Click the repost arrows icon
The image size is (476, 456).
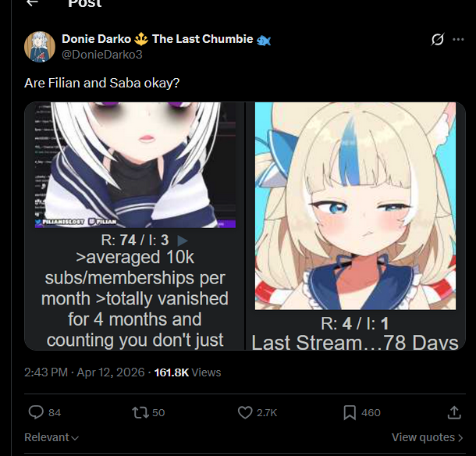140,412
